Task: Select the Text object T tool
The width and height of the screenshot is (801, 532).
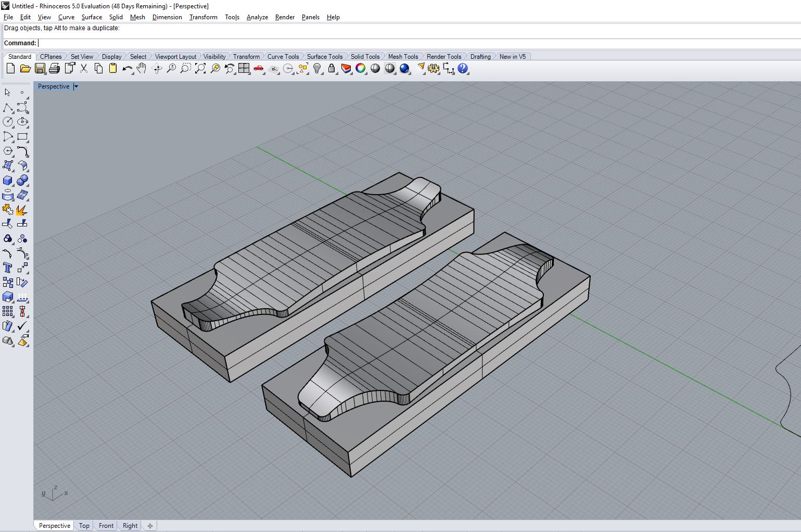Action: (x=8, y=268)
